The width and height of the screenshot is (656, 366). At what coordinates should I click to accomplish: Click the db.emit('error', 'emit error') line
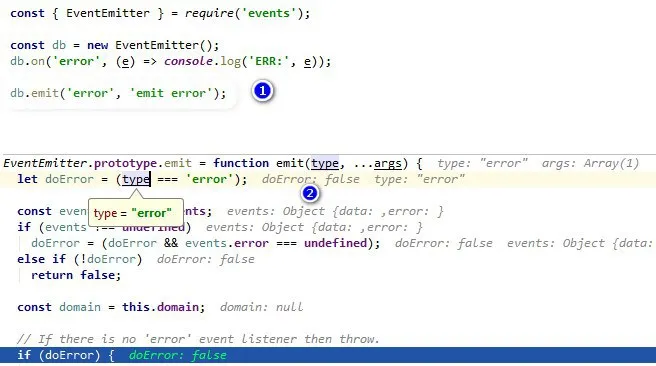(118, 93)
